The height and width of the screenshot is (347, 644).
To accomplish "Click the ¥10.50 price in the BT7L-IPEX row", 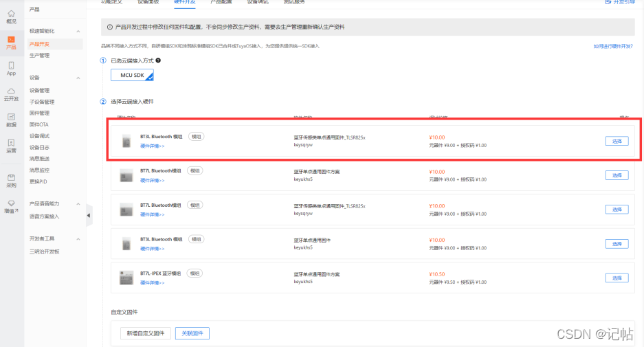I will tap(437, 274).
